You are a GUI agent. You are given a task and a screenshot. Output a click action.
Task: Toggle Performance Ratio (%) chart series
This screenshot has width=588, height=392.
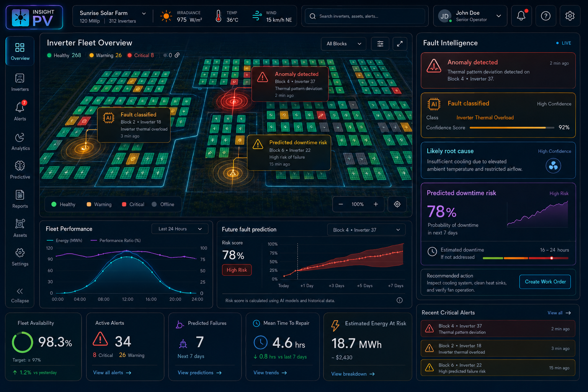click(x=116, y=240)
